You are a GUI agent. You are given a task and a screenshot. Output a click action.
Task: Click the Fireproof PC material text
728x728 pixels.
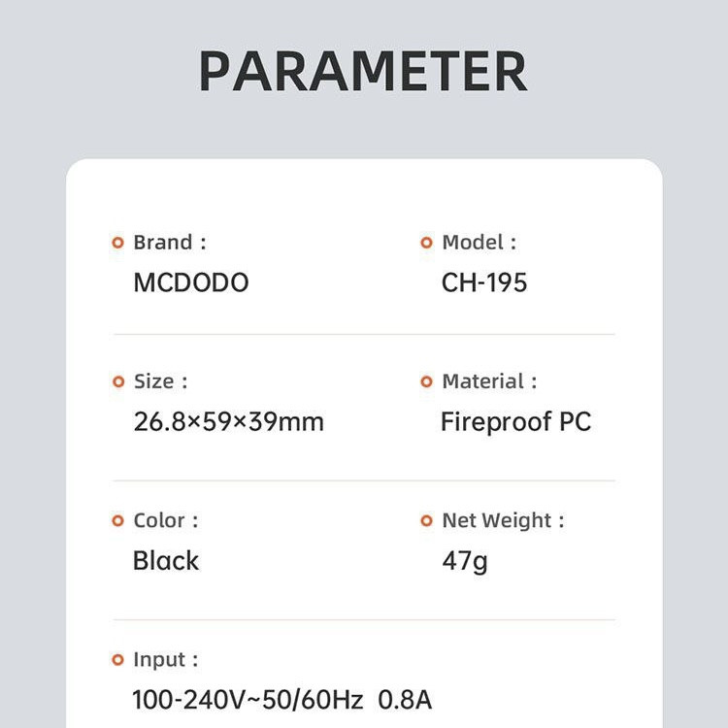tap(515, 421)
